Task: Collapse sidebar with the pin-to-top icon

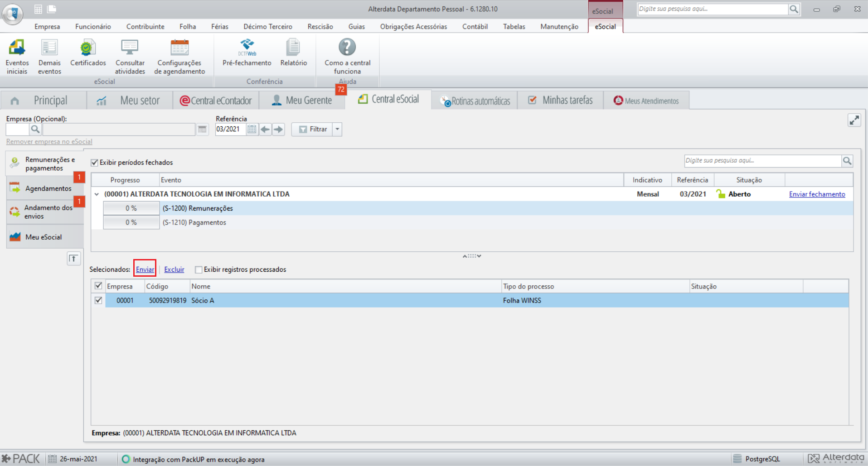Action: coord(73,259)
